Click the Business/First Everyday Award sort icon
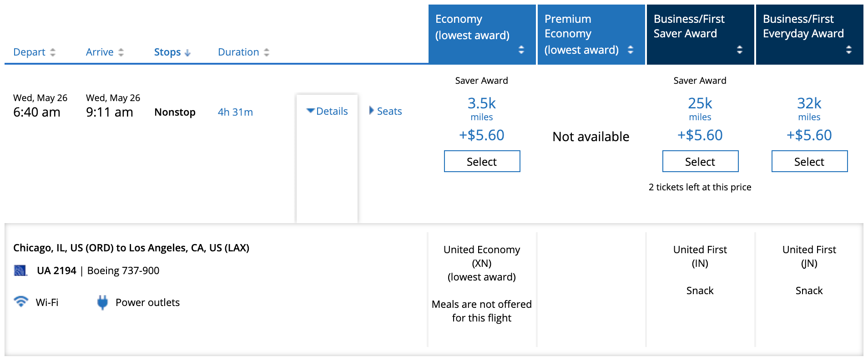The image size is (868, 357). 849,50
